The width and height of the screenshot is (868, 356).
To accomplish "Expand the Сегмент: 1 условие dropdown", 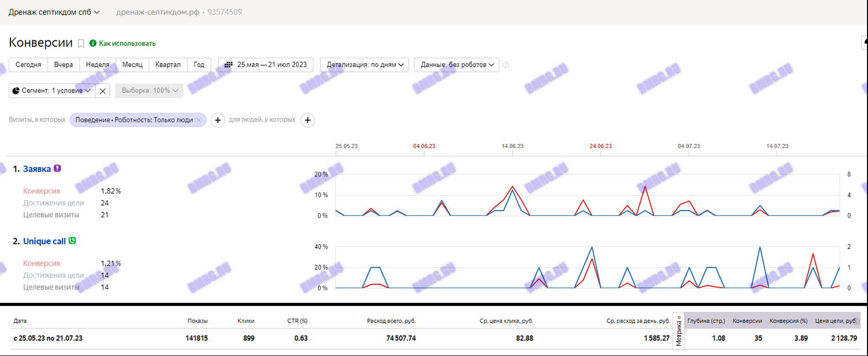I will coord(52,91).
